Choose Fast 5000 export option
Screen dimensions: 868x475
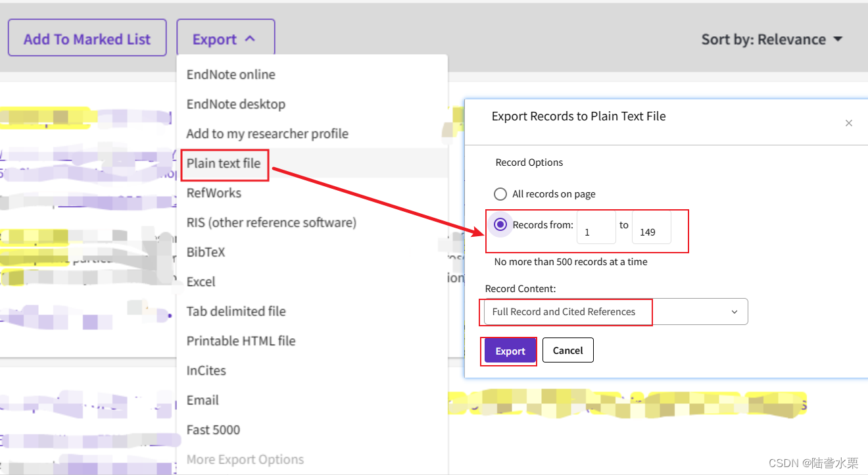[312, 430]
